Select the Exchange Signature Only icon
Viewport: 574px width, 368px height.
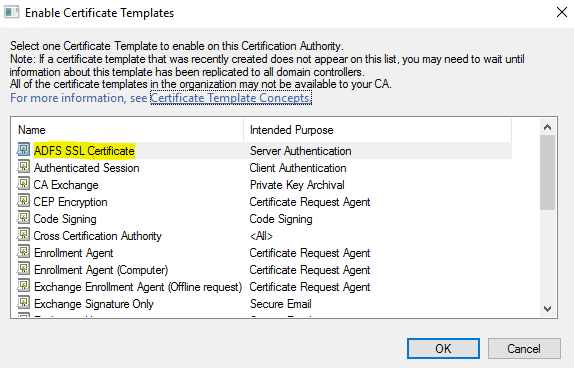click(23, 303)
